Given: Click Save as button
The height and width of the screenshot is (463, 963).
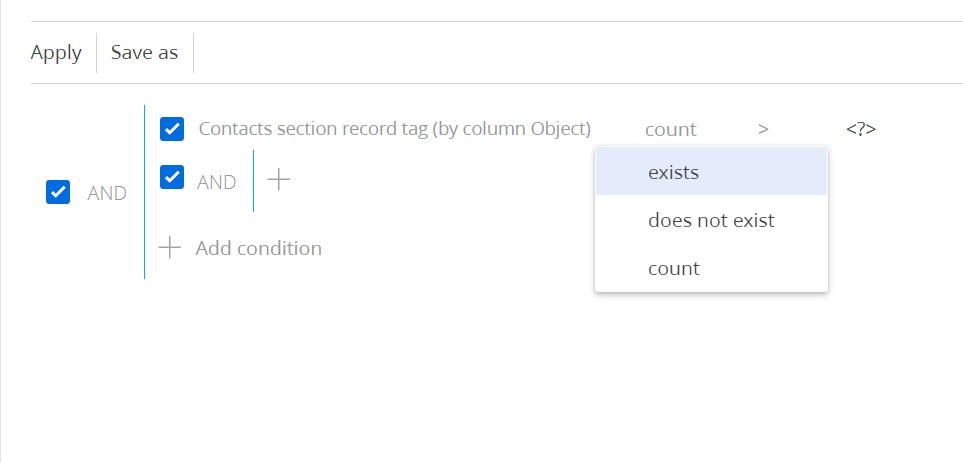Looking at the screenshot, I should (x=144, y=53).
